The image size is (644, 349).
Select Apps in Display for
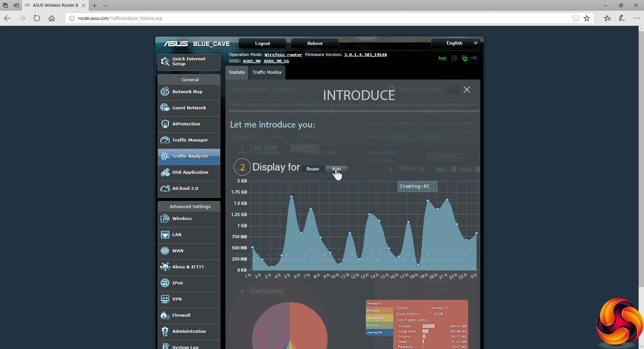[x=336, y=169]
